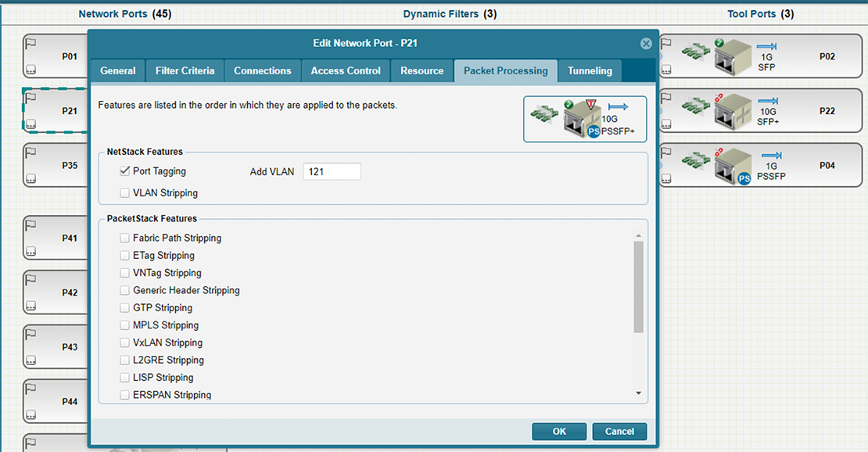Close the Edit Network Port dialog
Screen dimensions: 868x452
pos(646,44)
